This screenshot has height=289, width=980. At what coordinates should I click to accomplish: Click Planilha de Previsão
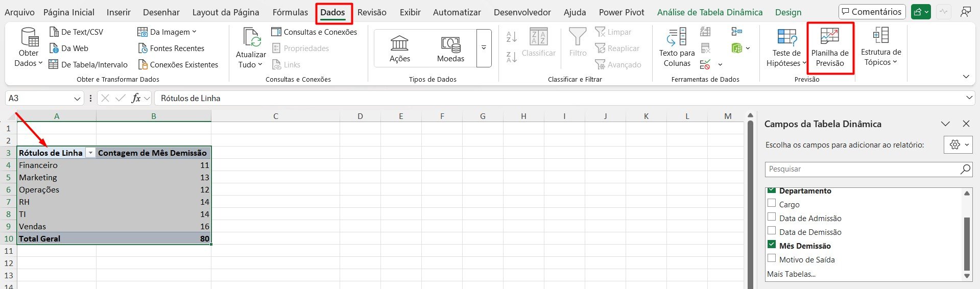pyautogui.click(x=830, y=48)
